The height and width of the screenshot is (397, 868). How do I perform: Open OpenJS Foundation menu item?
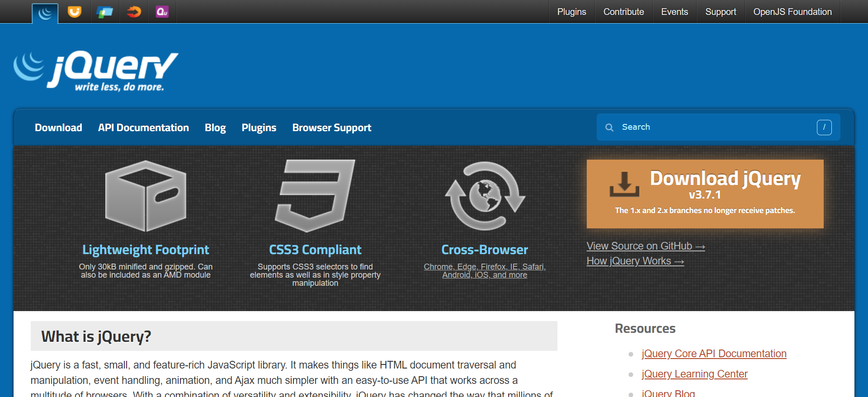click(792, 12)
